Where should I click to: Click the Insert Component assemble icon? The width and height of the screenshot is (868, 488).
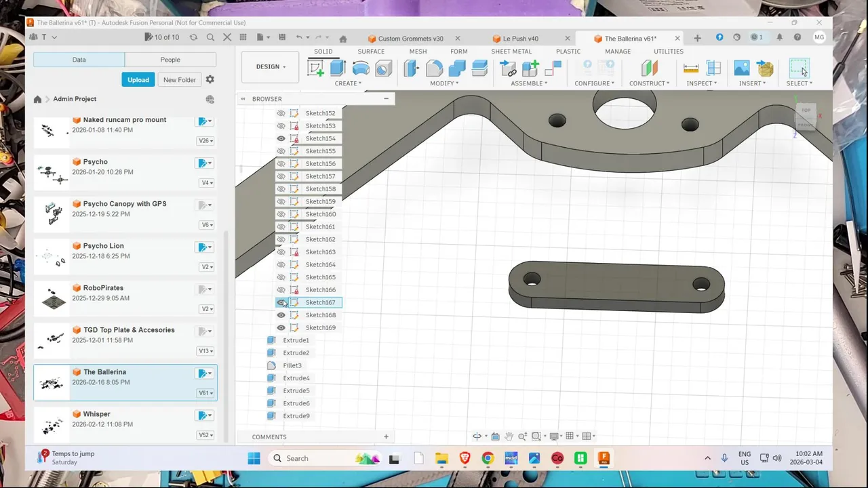coord(508,68)
